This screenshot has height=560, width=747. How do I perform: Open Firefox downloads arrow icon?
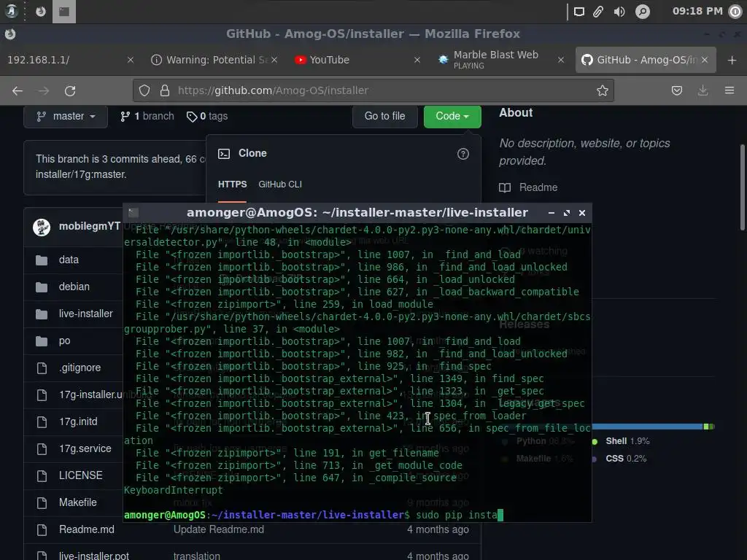click(703, 90)
